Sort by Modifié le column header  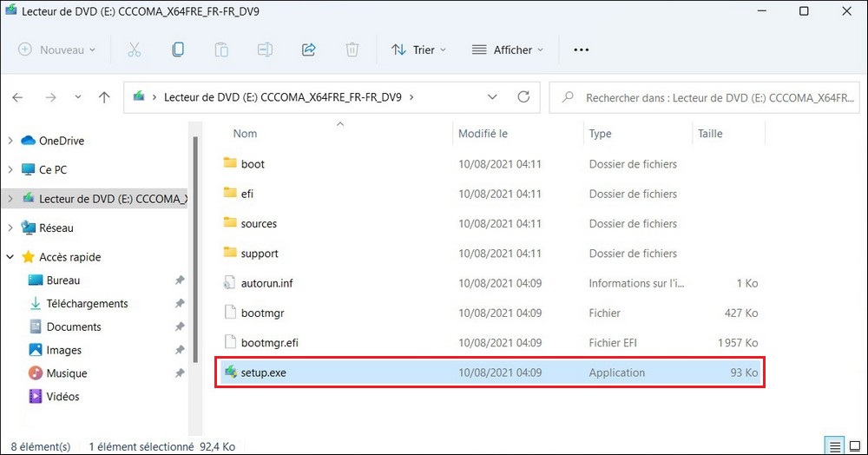(483, 134)
